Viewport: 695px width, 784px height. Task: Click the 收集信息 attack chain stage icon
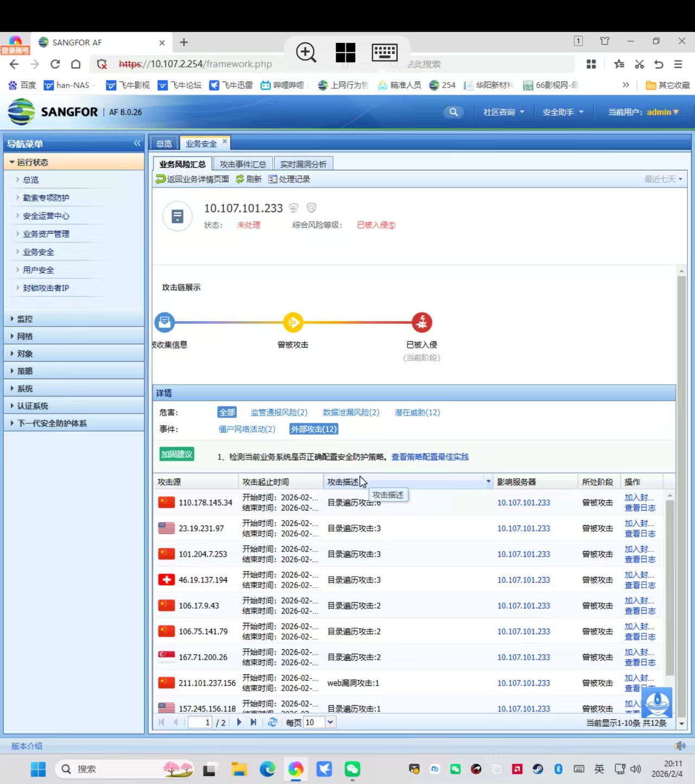[165, 322]
